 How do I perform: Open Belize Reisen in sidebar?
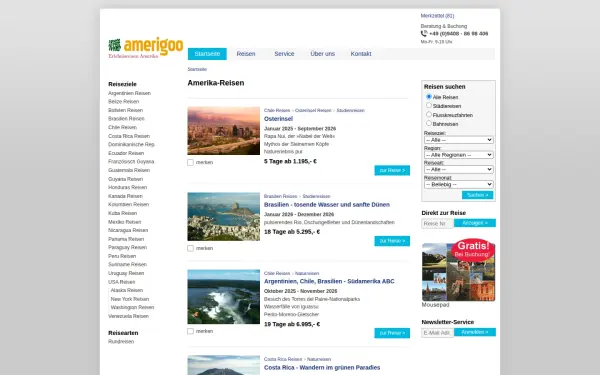[124, 101]
